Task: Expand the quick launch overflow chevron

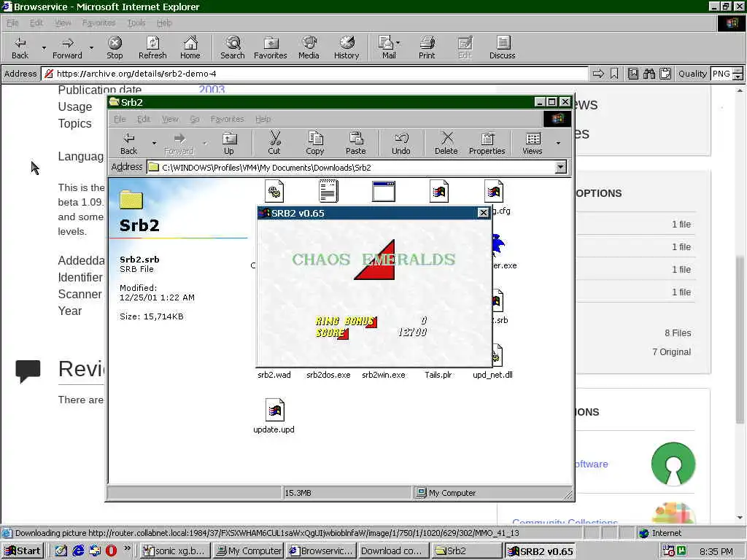Action: tap(127, 548)
